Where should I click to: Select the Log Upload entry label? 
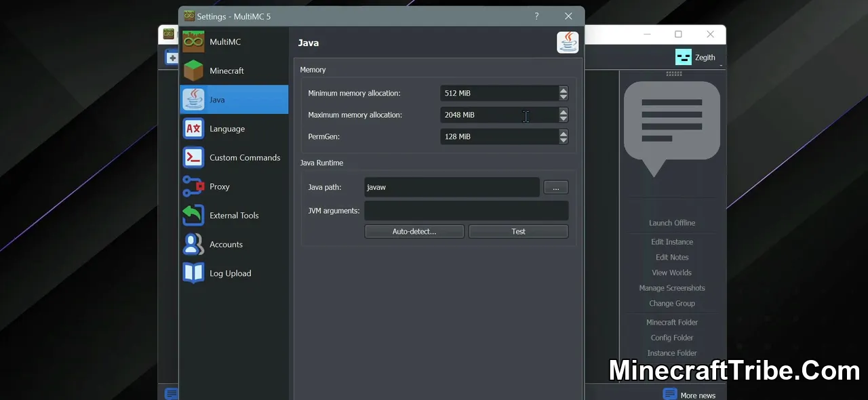point(231,273)
